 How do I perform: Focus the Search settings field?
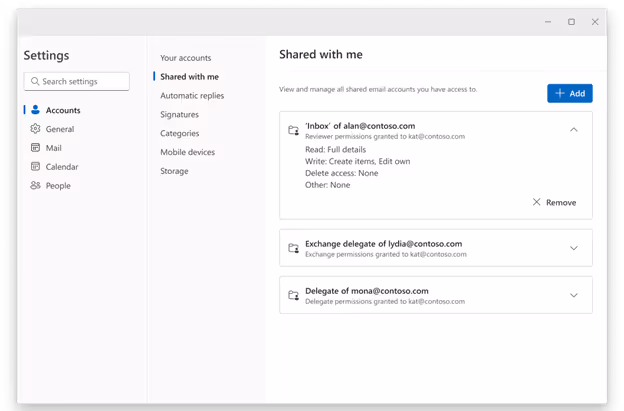click(x=76, y=81)
